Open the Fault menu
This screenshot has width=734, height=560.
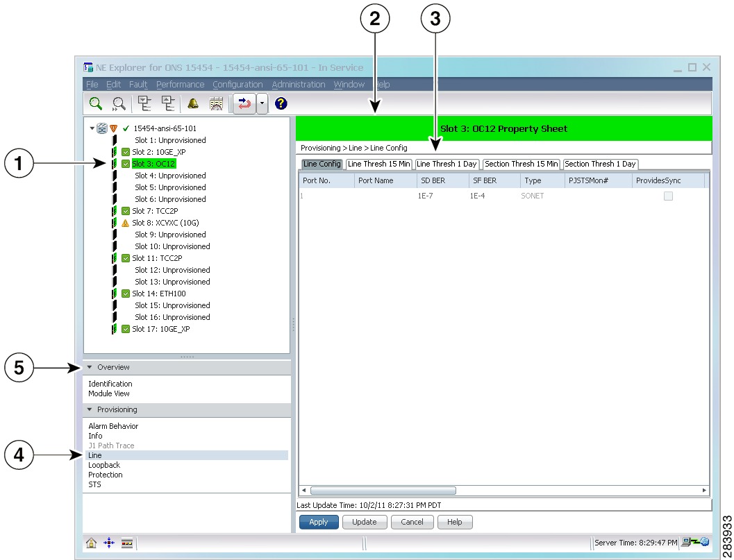(x=138, y=84)
